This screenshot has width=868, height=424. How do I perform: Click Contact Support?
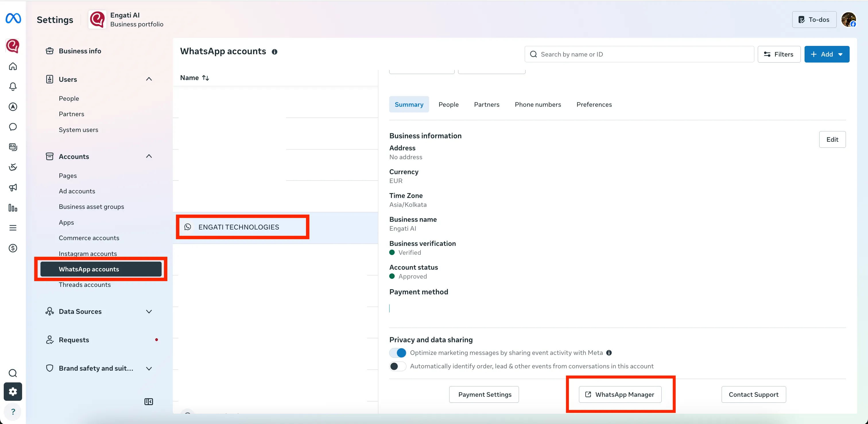[753, 394]
